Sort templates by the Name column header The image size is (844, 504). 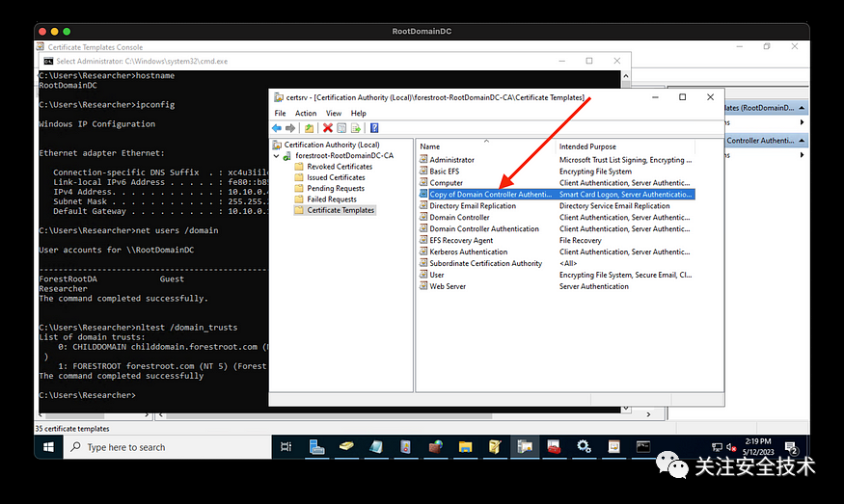point(430,146)
